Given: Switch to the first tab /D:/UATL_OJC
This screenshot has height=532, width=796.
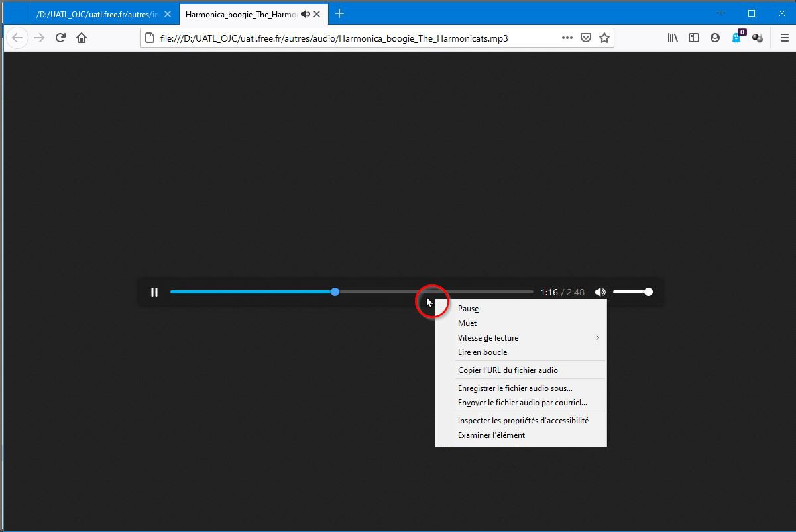Looking at the screenshot, I should pyautogui.click(x=97, y=14).
